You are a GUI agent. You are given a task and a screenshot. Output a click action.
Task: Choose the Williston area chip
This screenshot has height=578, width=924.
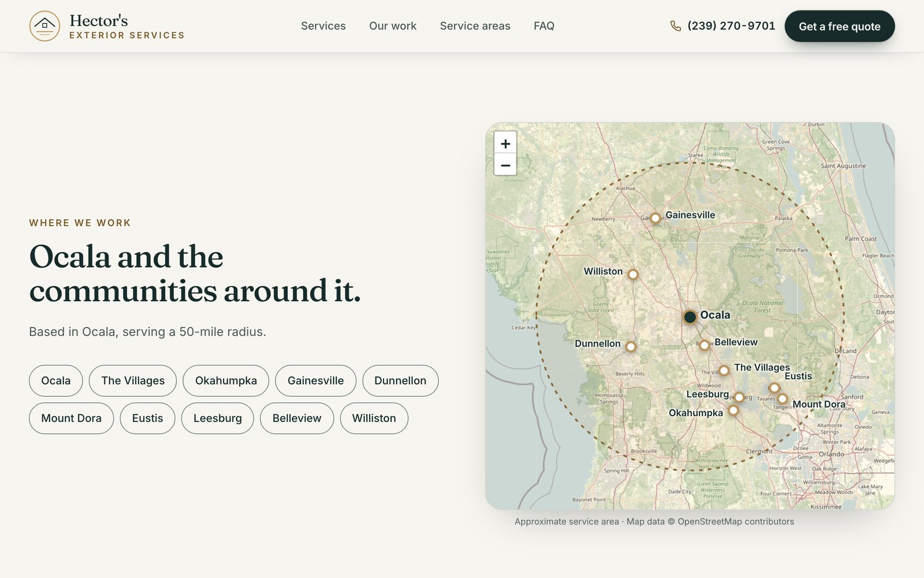pyautogui.click(x=374, y=418)
